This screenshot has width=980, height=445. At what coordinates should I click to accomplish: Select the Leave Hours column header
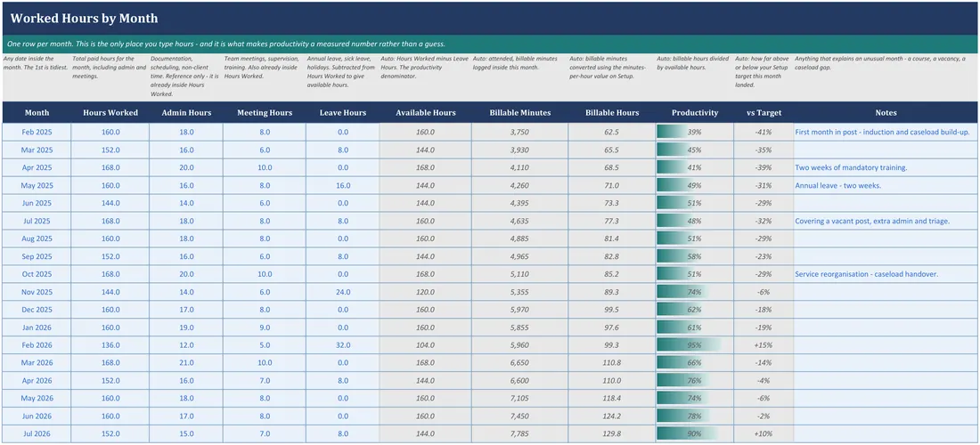click(x=342, y=113)
